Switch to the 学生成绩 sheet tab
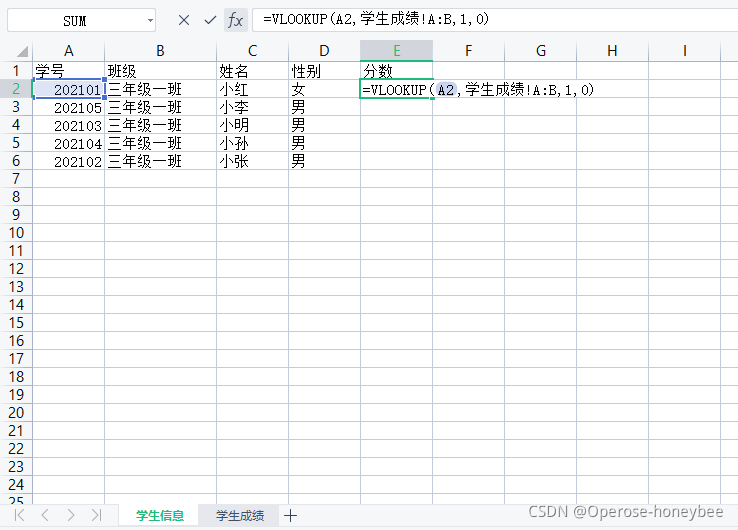This screenshot has width=738, height=530. pos(240,515)
